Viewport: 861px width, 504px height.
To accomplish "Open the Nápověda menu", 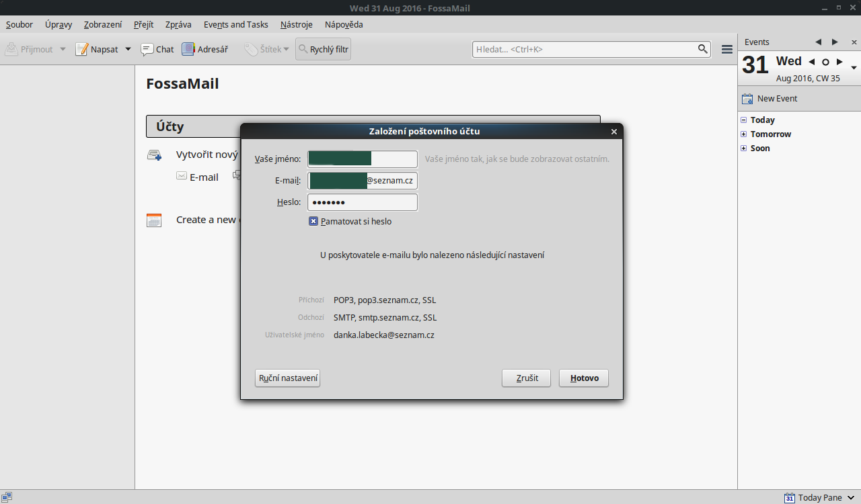I will click(x=344, y=24).
